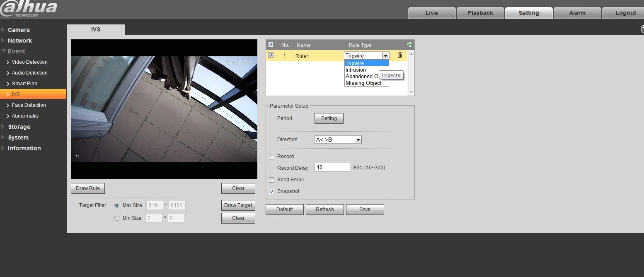The height and width of the screenshot is (277, 644).
Task: Uncheck the Snapshot checkbox
Action: pos(272,191)
